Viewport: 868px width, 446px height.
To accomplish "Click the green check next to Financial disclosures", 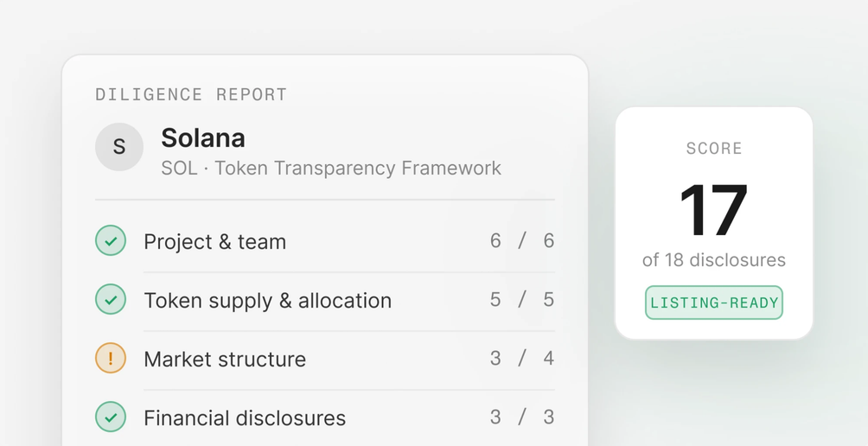I will click(111, 417).
